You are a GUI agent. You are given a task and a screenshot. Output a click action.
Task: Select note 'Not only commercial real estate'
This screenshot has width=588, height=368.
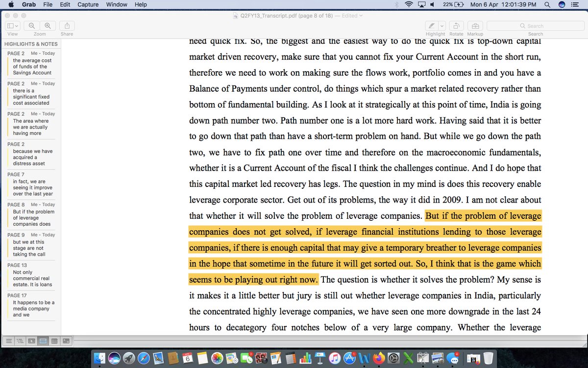32,275
